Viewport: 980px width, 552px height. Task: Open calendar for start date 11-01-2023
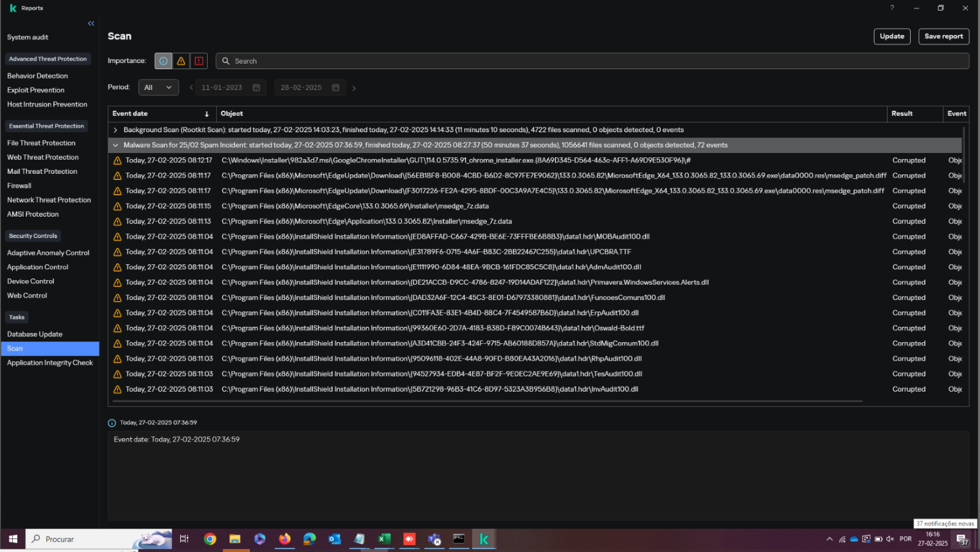pos(256,88)
